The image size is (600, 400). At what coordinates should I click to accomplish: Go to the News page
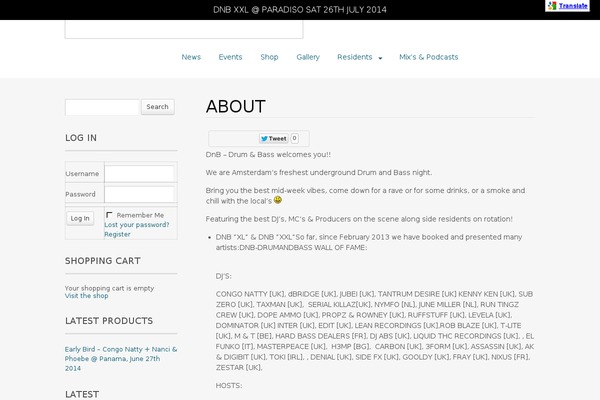[191, 57]
